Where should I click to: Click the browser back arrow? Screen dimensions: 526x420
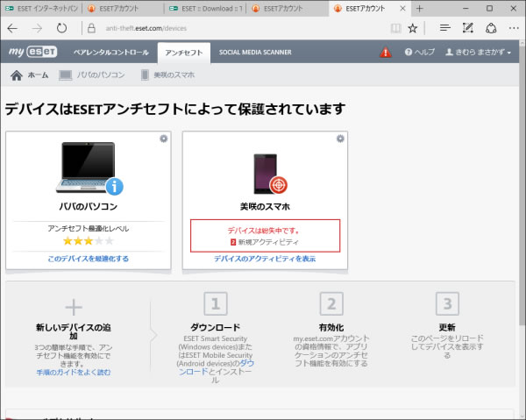12,28
